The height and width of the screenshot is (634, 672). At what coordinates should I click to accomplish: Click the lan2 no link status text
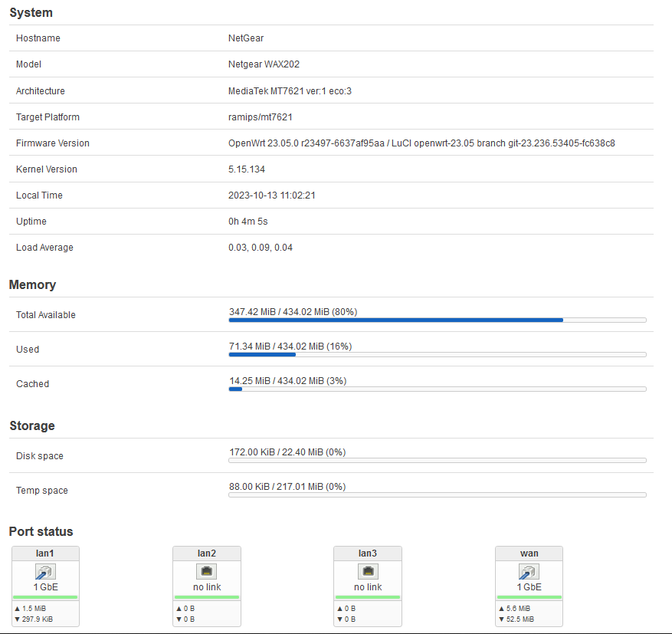click(207, 587)
